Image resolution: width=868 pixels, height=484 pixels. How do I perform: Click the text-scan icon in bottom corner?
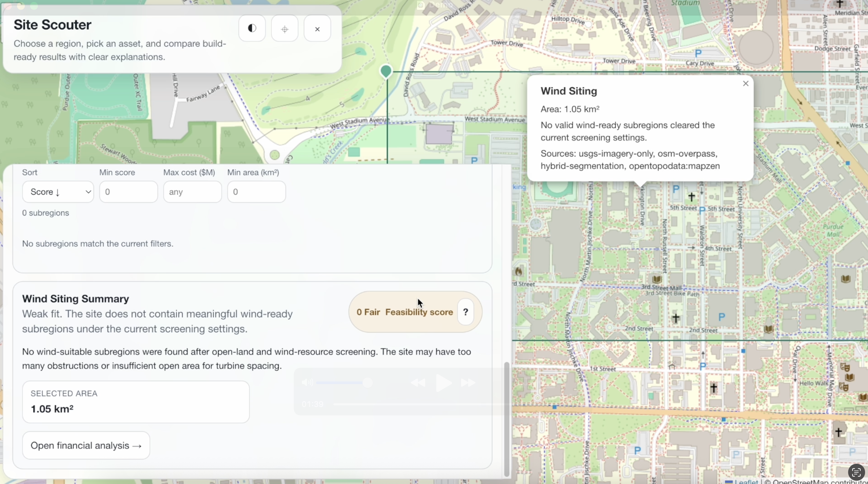pos(856,472)
